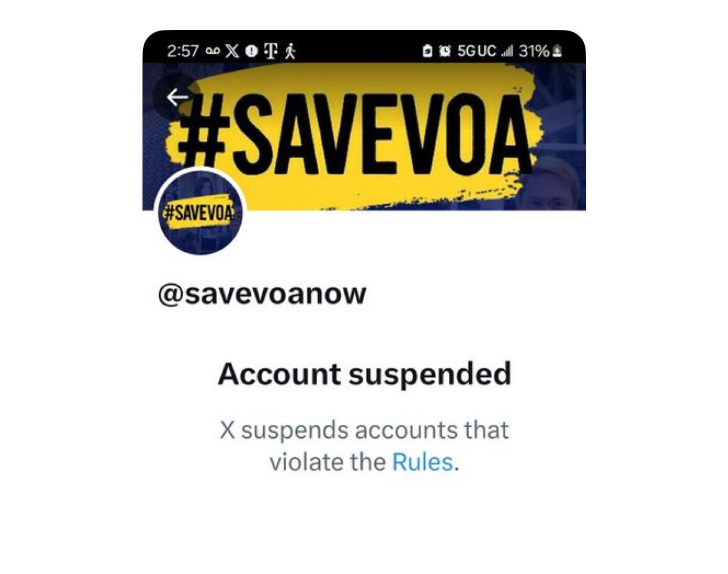Tap the voicemail icon in status bar
This screenshot has width=728, height=574.
pos(212,51)
